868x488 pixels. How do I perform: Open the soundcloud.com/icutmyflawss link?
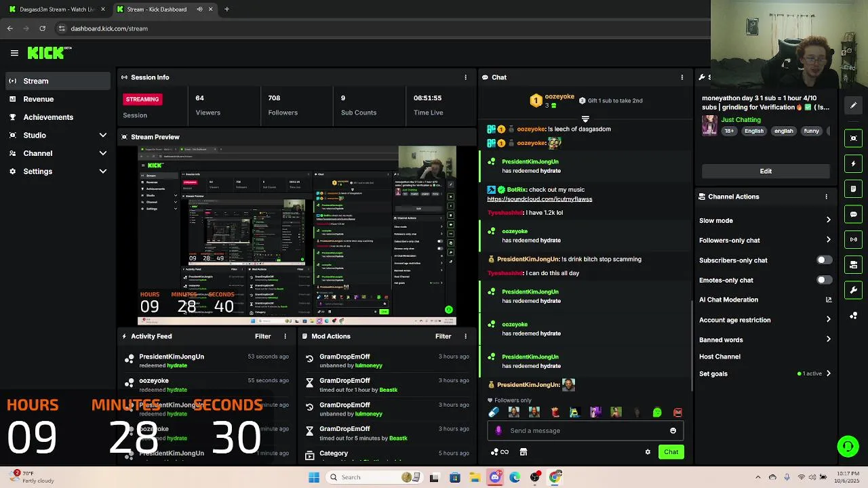[x=539, y=199]
